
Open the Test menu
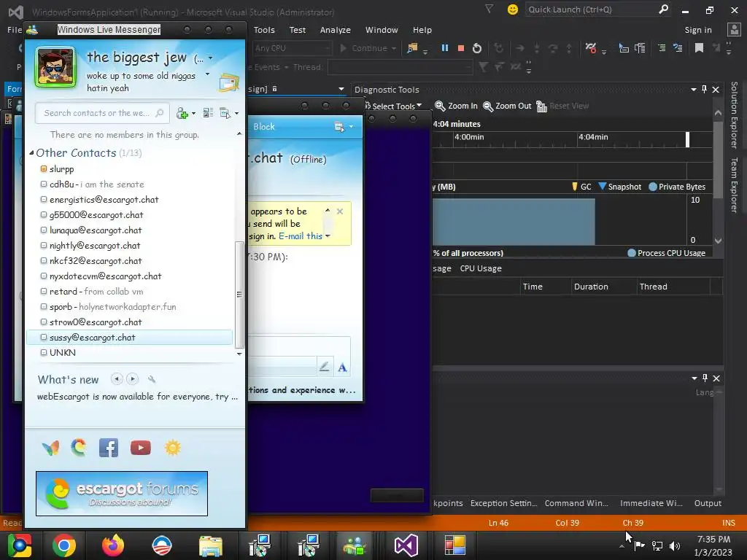[298, 29]
